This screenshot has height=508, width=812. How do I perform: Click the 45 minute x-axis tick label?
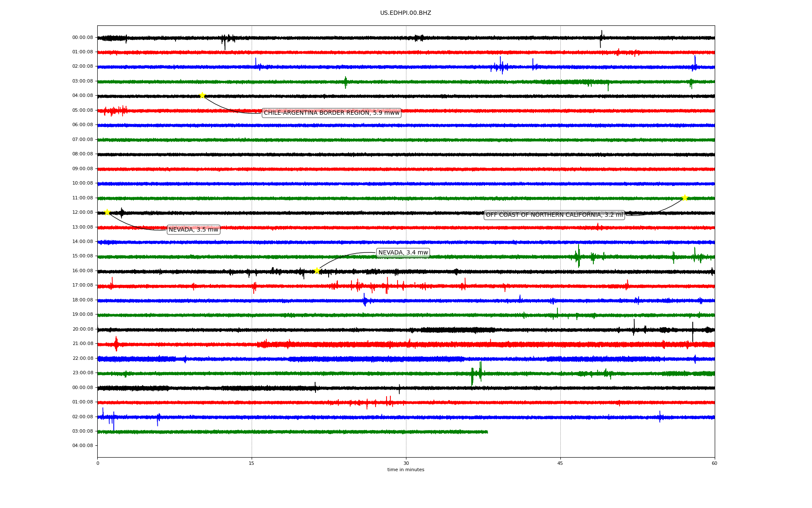click(x=560, y=463)
